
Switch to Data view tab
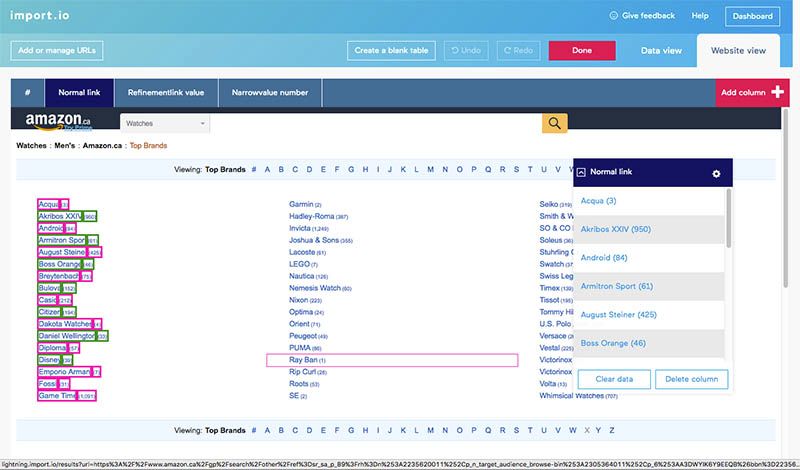click(x=661, y=51)
